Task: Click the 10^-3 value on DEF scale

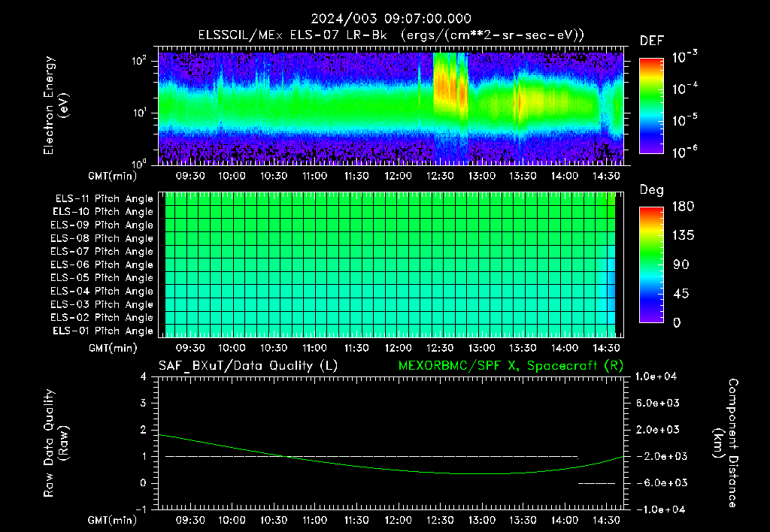Action: point(685,56)
